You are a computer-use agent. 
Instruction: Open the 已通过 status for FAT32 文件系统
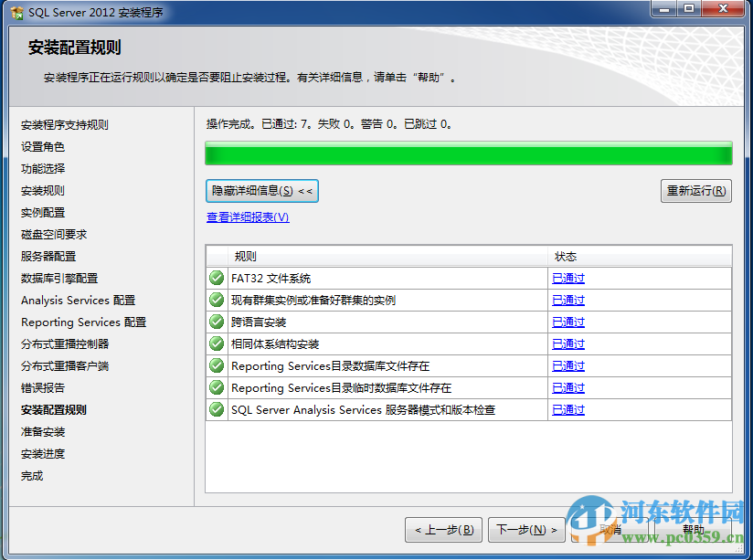[567, 278]
